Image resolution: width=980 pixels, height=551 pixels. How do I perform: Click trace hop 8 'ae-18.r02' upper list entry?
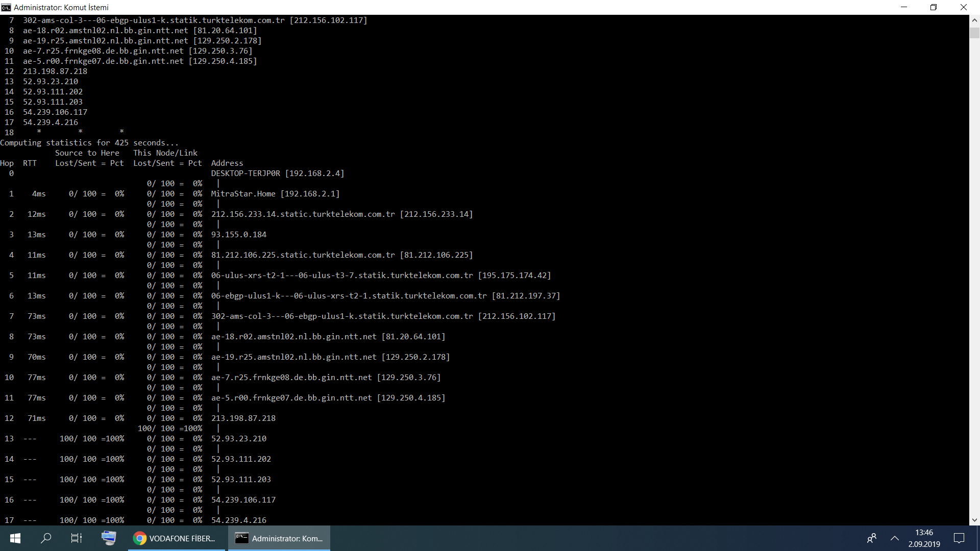(140, 31)
